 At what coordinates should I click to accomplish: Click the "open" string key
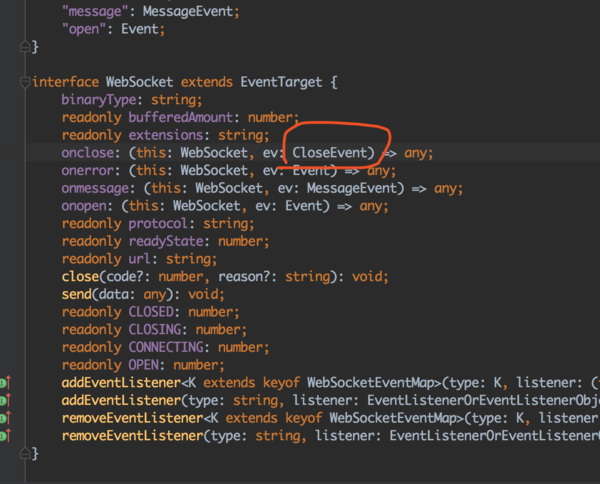(84, 29)
